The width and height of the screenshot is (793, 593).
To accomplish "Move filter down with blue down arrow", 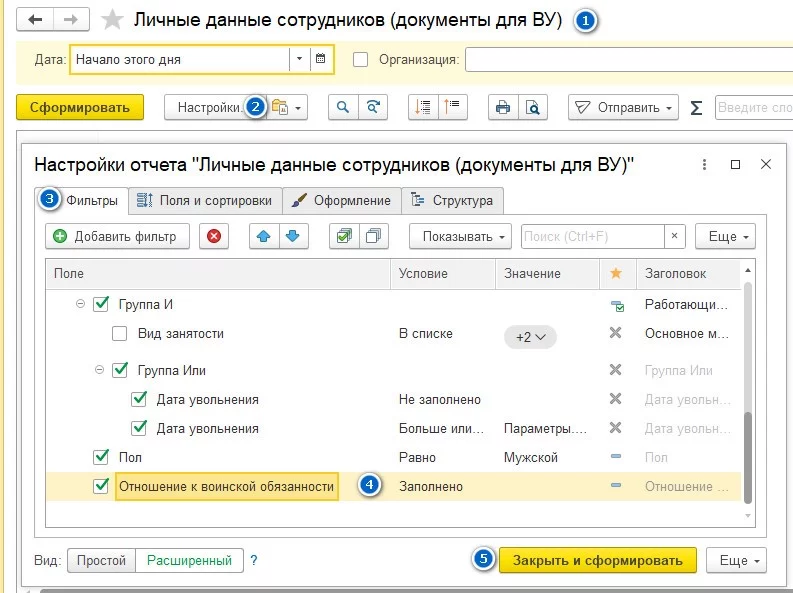I will (x=293, y=236).
